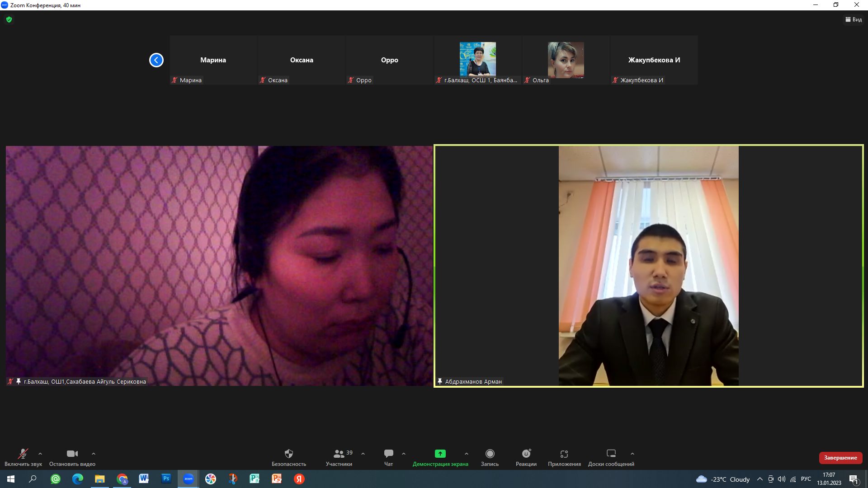Expand the audio options arrow
Viewport: 868px width, 488px height.
pos(40,454)
